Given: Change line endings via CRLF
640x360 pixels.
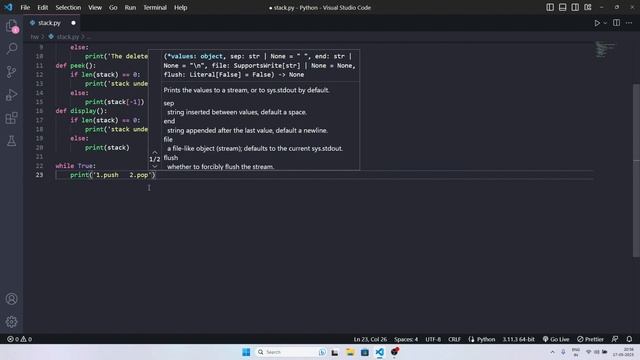Looking at the screenshot, I should point(454,339).
